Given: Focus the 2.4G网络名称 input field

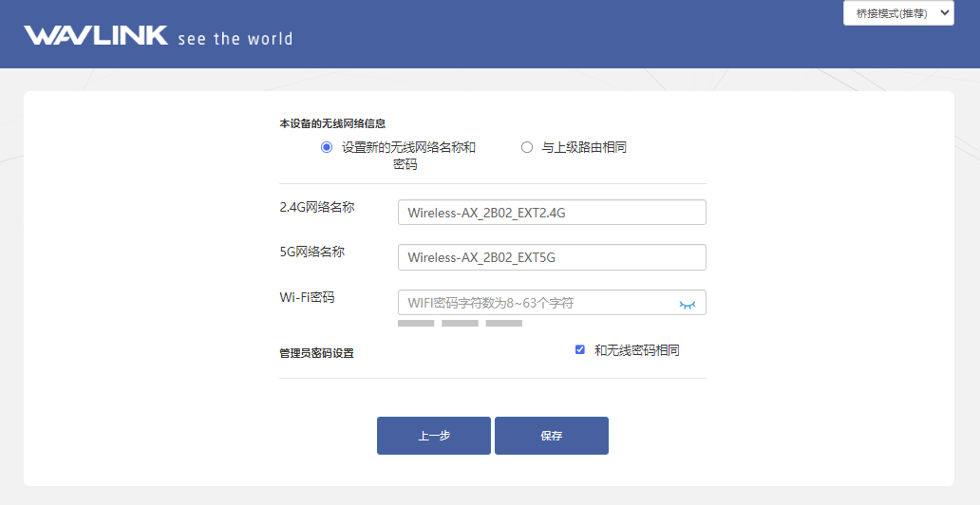Looking at the screenshot, I should click(x=551, y=213).
